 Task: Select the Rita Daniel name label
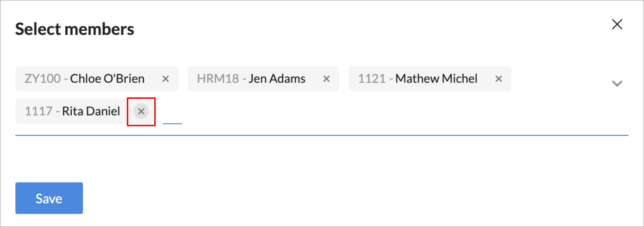[x=91, y=111]
